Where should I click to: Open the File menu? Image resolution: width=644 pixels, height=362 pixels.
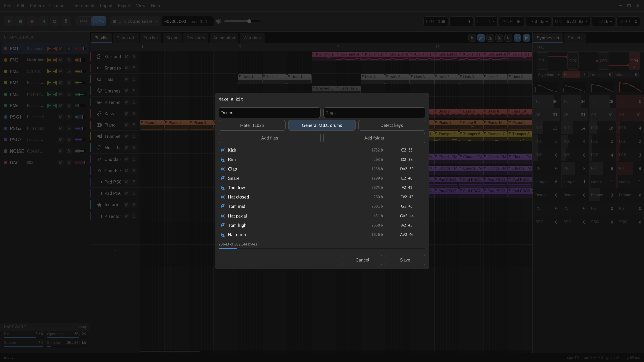[8, 6]
